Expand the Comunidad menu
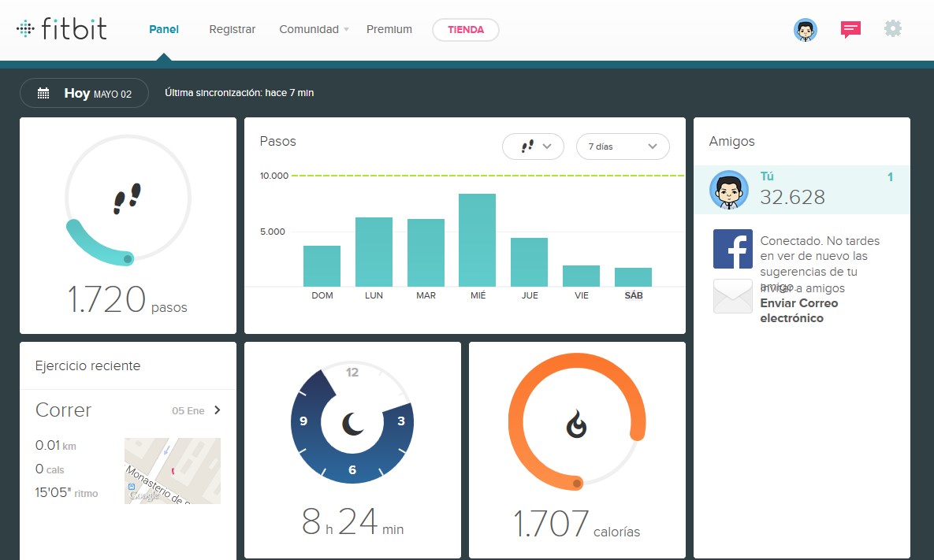The image size is (934, 560). (314, 30)
